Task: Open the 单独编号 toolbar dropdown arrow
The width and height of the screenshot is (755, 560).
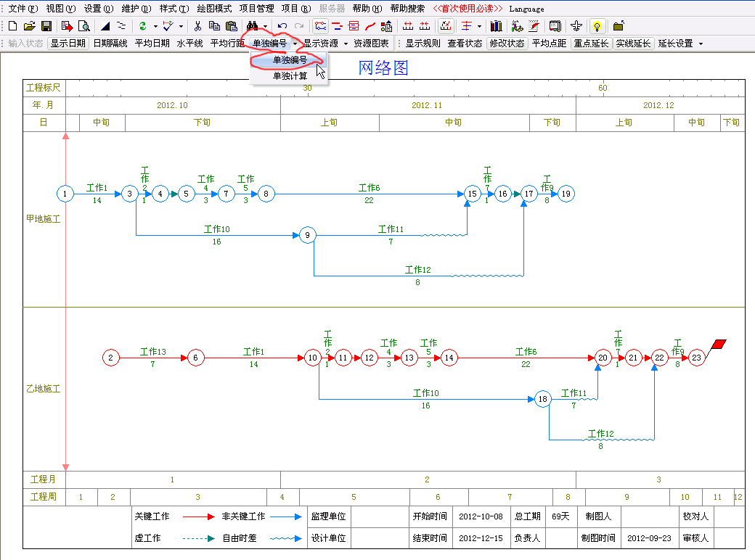Action: tap(295, 44)
